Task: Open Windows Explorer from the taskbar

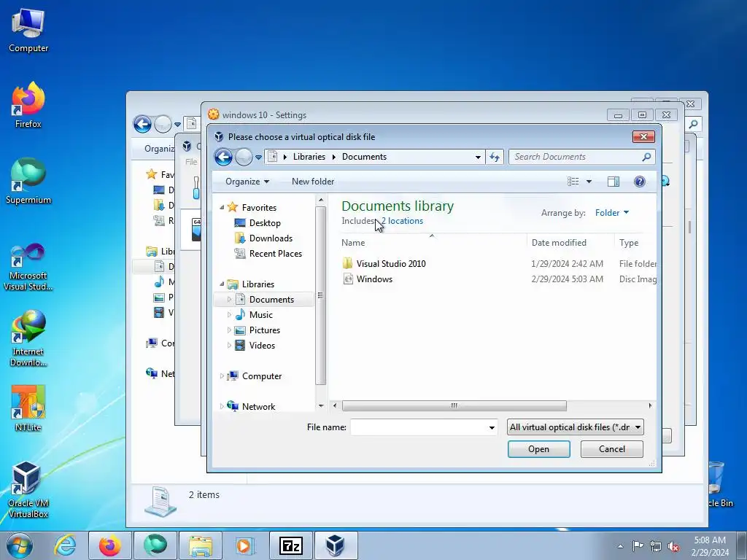Action: [201, 545]
